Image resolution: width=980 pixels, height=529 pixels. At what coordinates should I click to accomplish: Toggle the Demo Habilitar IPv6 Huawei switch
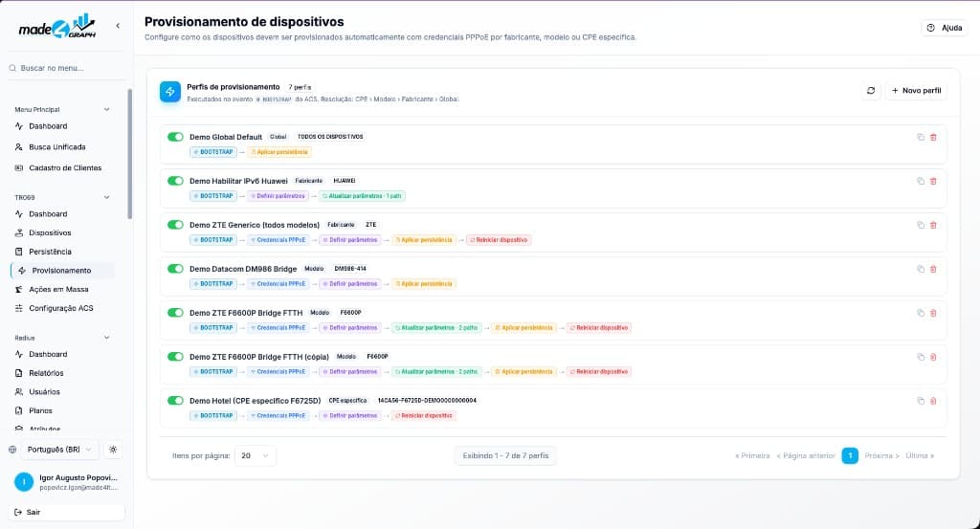pyautogui.click(x=175, y=181)
